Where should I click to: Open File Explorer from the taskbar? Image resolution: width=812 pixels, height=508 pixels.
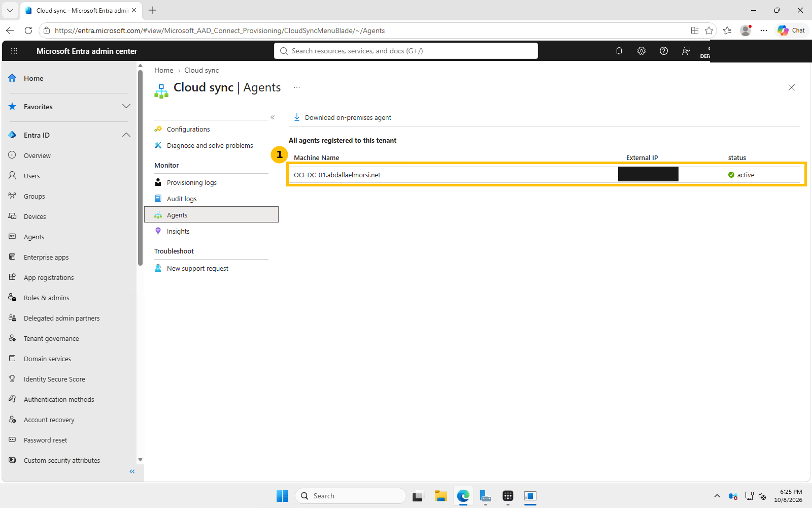[x=441, y=496]
